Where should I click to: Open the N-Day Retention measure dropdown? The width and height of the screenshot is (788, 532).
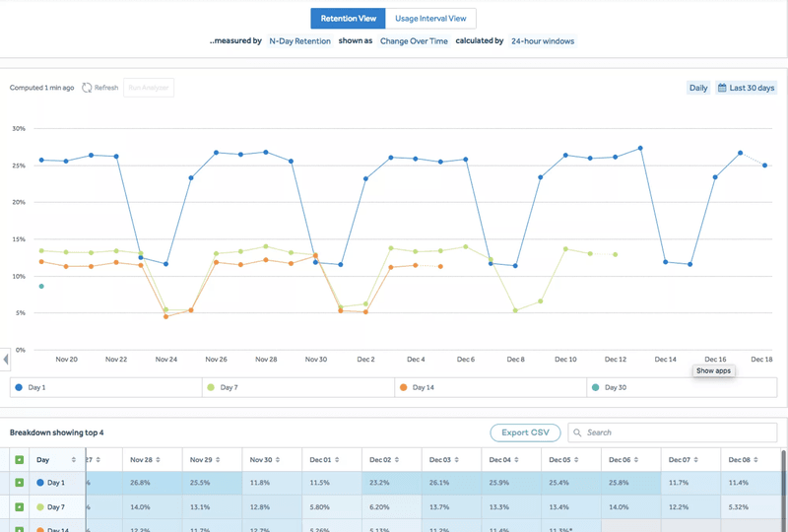[x=300, y=41]
